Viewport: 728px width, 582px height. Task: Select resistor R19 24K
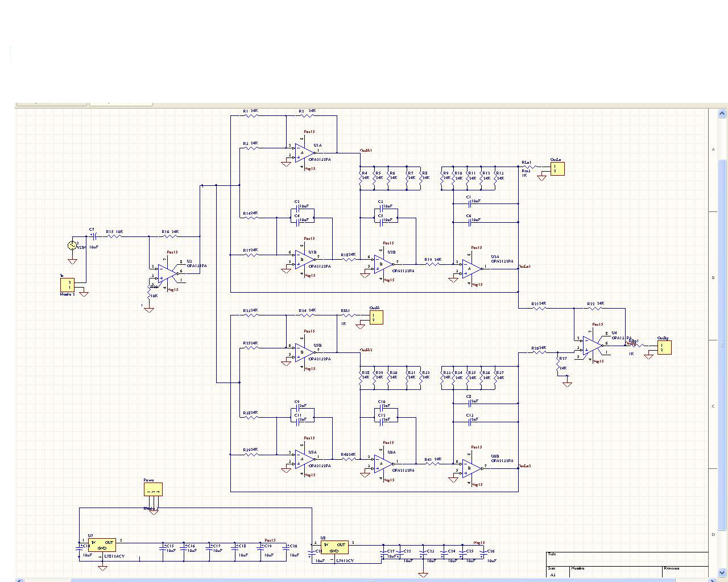[x=433, y=264]
